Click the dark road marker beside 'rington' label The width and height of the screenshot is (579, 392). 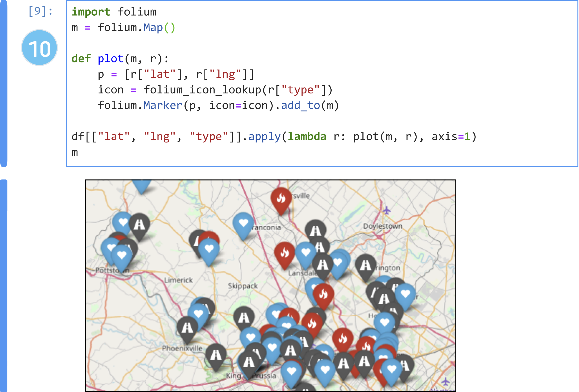pyautogui.click(x=365, y=268)
